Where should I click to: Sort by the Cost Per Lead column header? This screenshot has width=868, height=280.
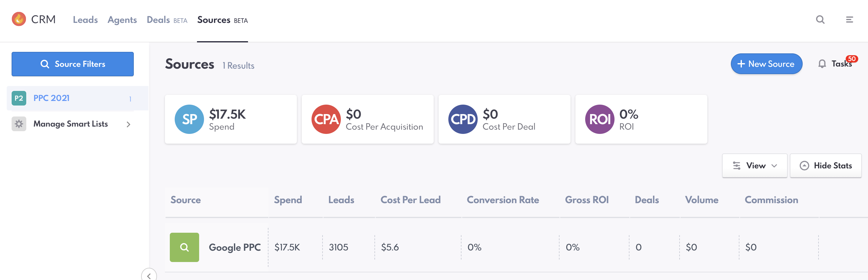[x=410, y=200]
